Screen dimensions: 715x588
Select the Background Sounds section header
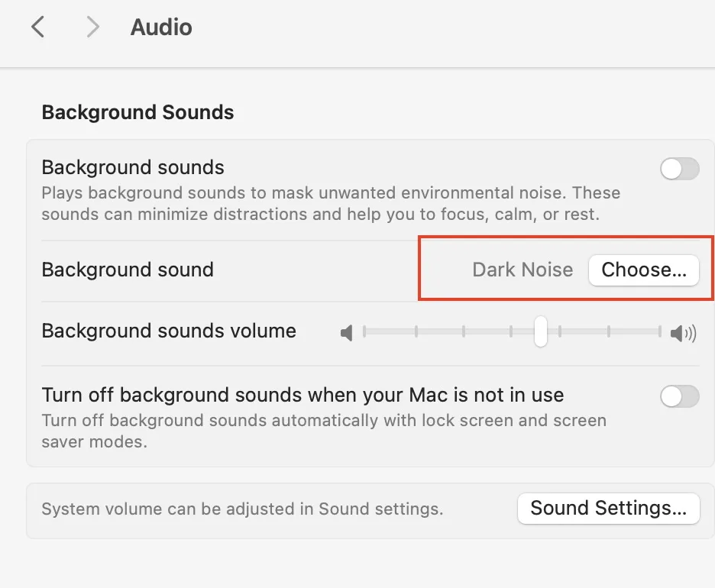pyautogui.click(x=137, y=112)
